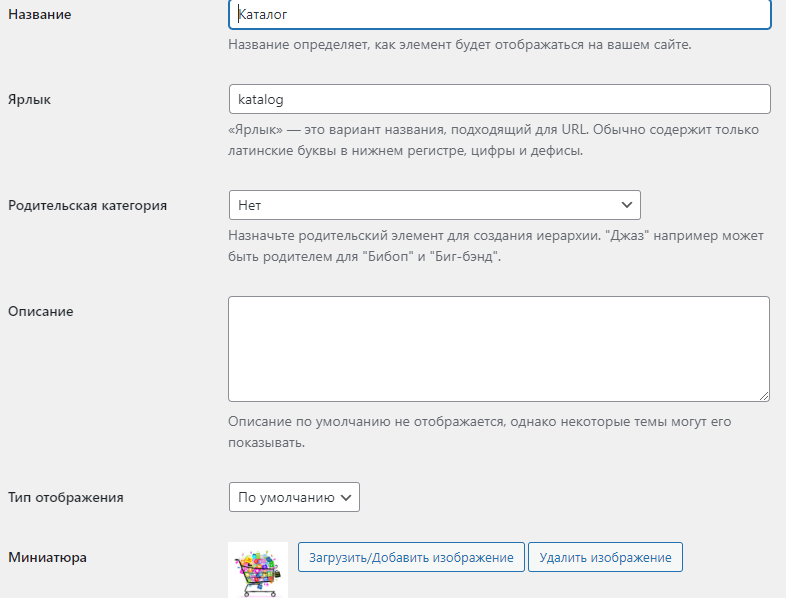Click the Родительская категория label
This screenshot has width=786, height=598.
click(87, 206)
